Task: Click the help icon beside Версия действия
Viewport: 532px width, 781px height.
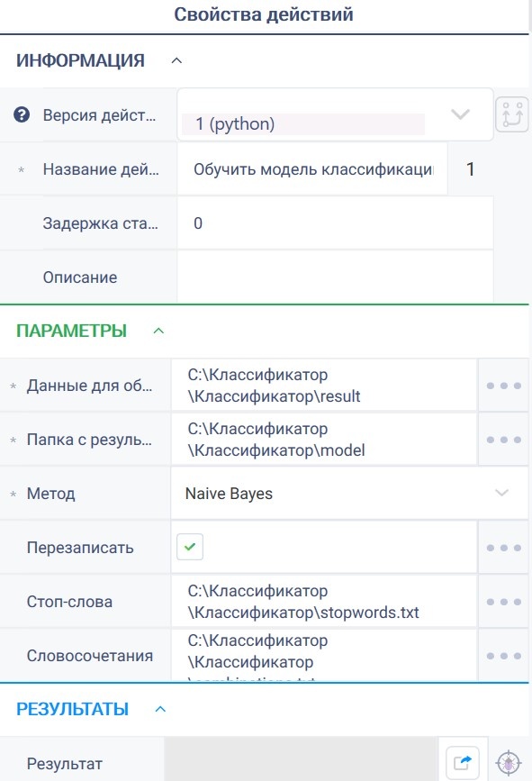Action: click(x=22, y=115)
